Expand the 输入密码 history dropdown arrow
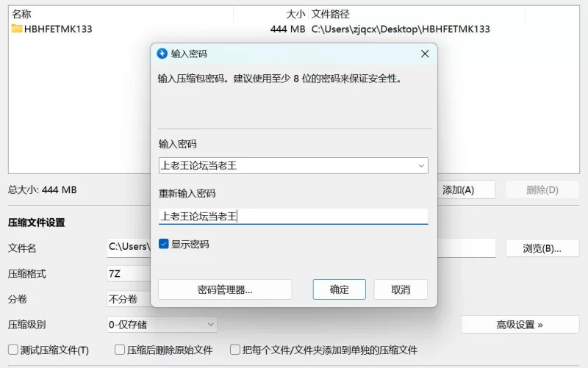Image resolution: width=588 pixels, height=368 pixels. click(x=421, y=166)
